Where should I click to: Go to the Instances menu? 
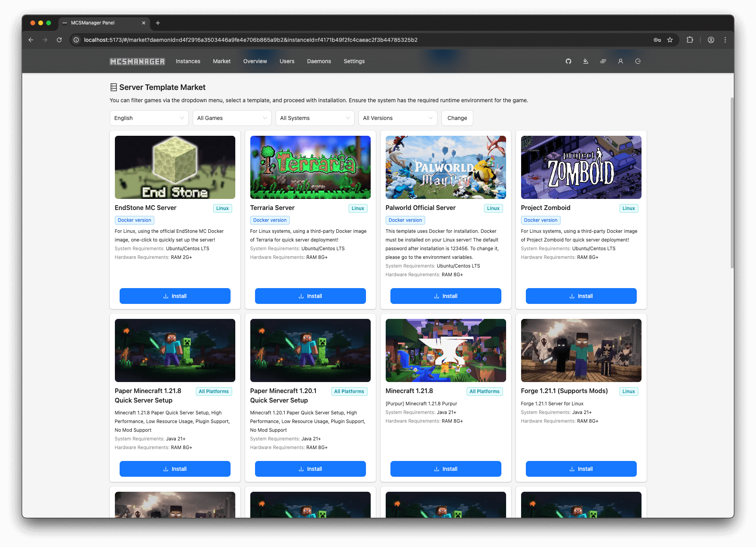[188, 61]
